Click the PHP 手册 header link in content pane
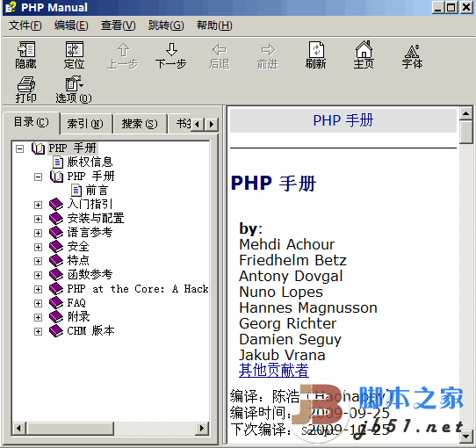 [x=343, y=120]
